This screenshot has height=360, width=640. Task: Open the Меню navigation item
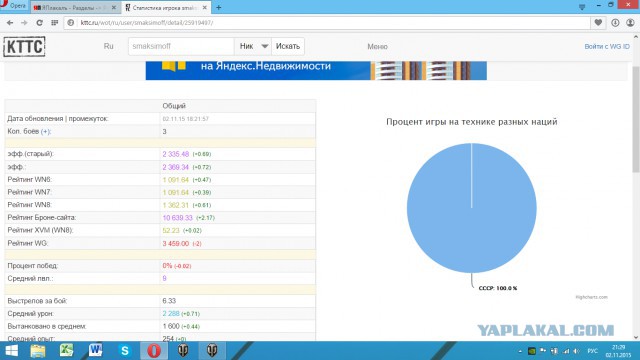pos(377,47)
